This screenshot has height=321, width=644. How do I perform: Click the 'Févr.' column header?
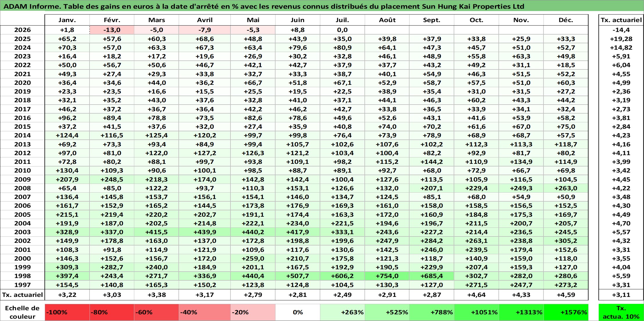112,20
